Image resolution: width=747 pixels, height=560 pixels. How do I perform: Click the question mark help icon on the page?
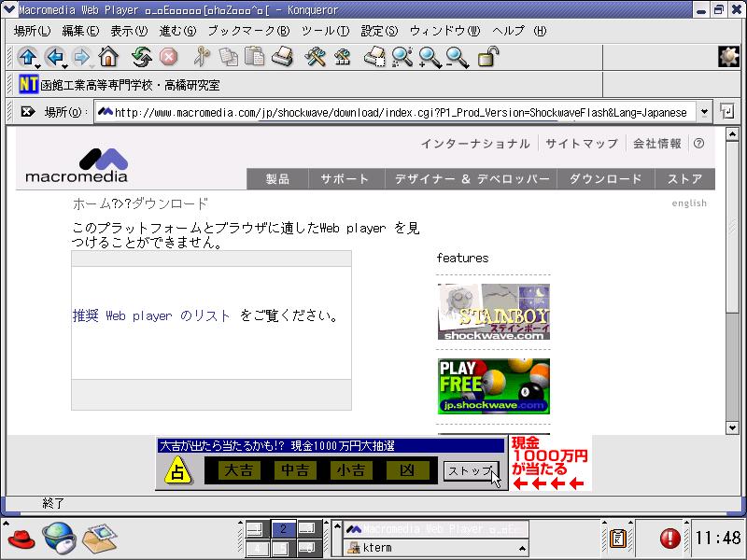click(698, 144)
